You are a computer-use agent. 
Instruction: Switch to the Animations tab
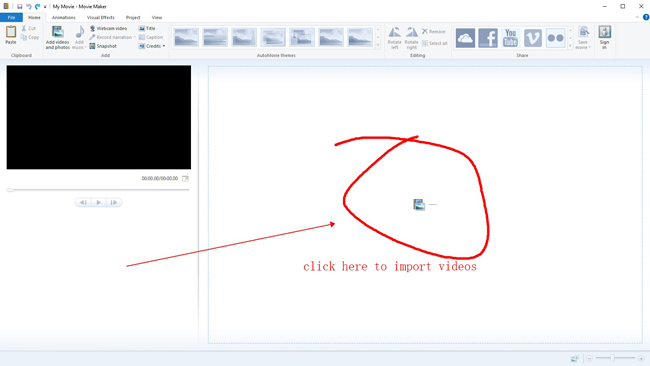pyautogui.click(x=63, y=17)
